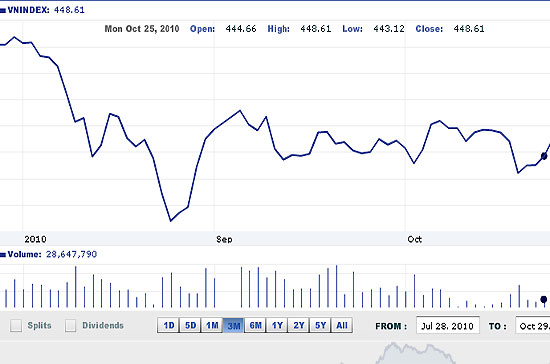Select the 6M time range

click(255, 325)
